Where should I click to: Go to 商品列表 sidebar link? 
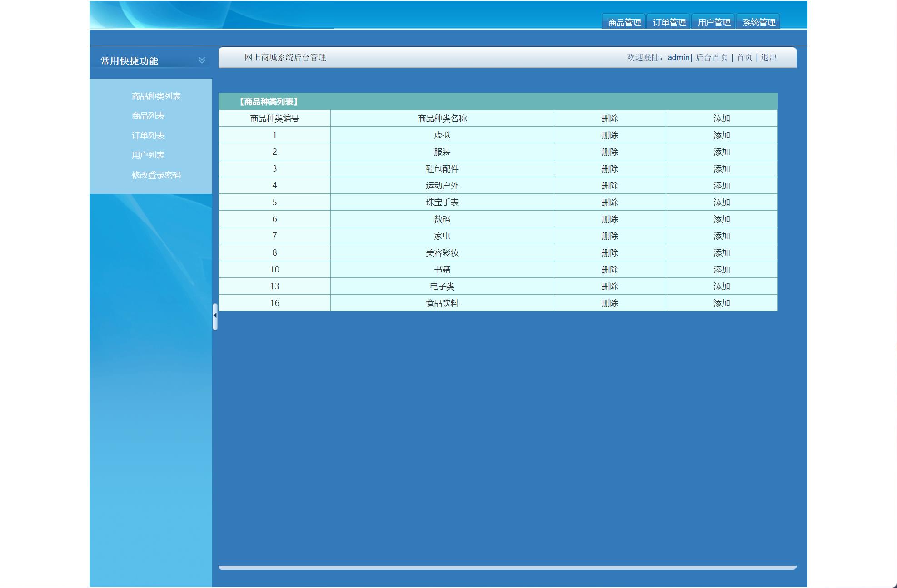point(148,116)
